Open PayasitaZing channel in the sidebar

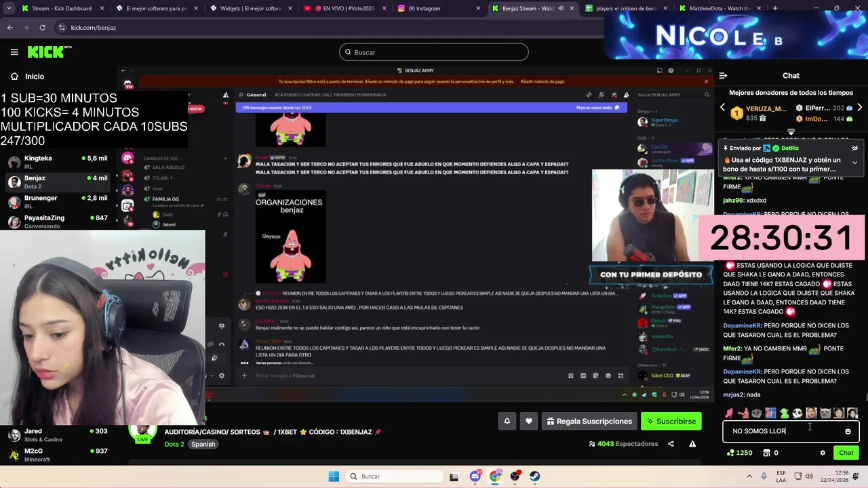tap(58, 221)
